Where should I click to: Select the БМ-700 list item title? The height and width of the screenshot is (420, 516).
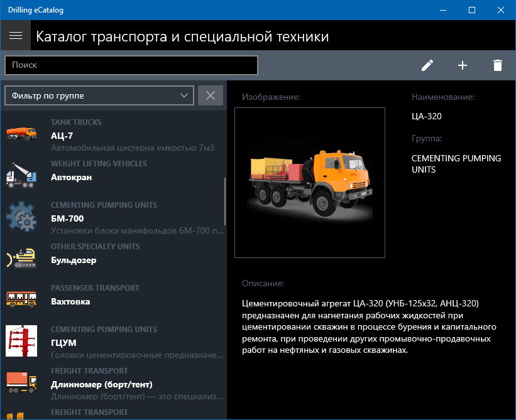(67, 218)
